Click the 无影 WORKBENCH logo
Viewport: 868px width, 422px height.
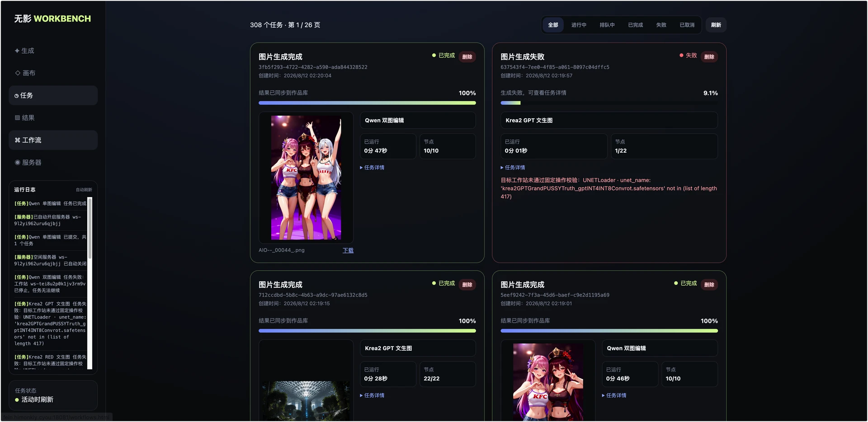click(x=52, y=19)
